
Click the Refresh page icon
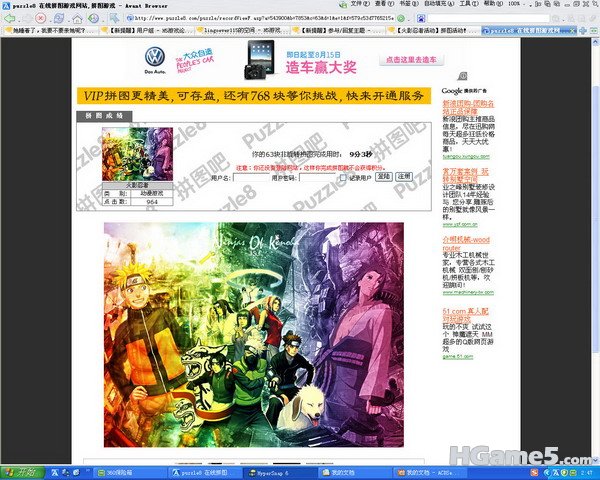coord(59,18)
